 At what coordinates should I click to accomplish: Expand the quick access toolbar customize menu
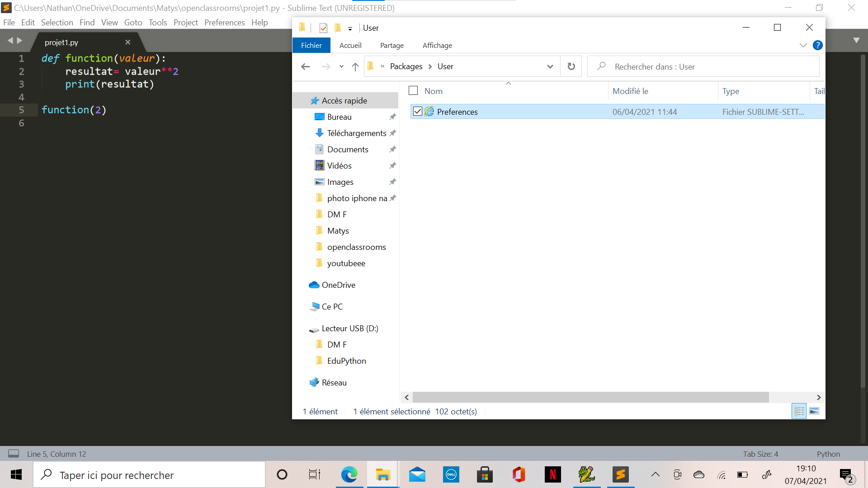tap(350, 28)
